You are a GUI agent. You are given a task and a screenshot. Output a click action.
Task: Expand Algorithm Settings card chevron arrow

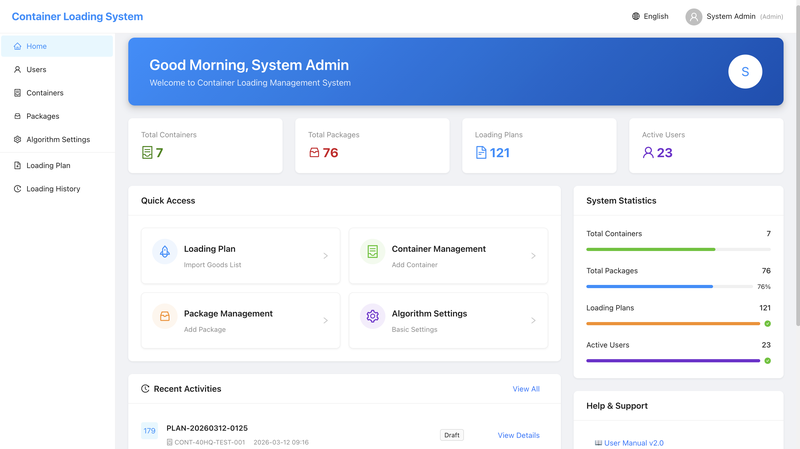533,320
